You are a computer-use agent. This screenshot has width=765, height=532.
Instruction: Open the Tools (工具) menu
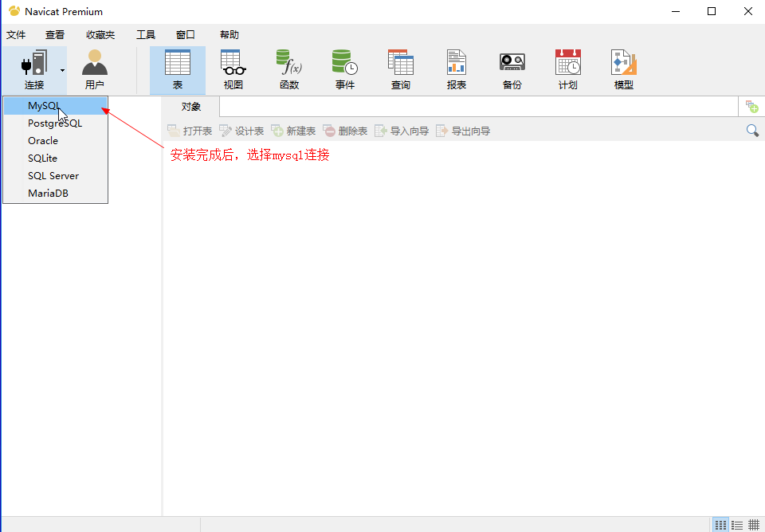146,35
